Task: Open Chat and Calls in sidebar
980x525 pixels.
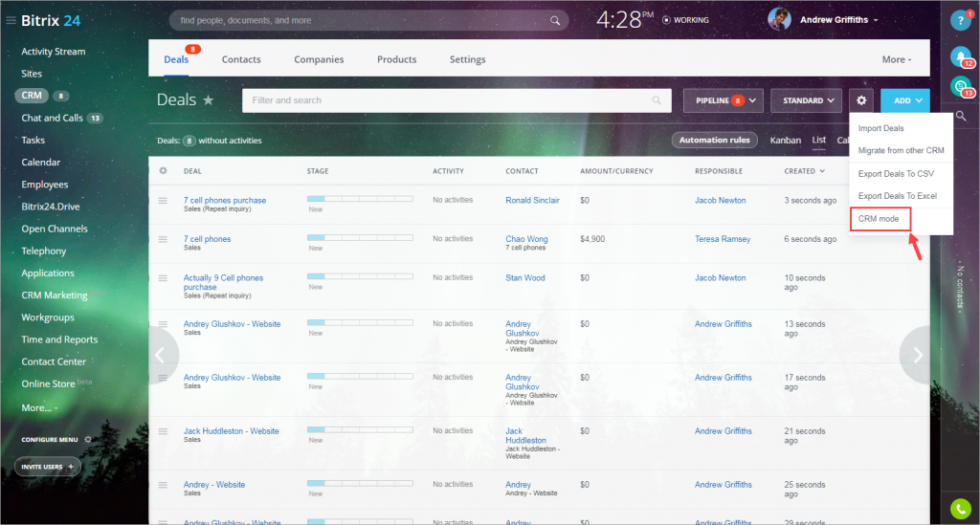Action: coord(52,118)
